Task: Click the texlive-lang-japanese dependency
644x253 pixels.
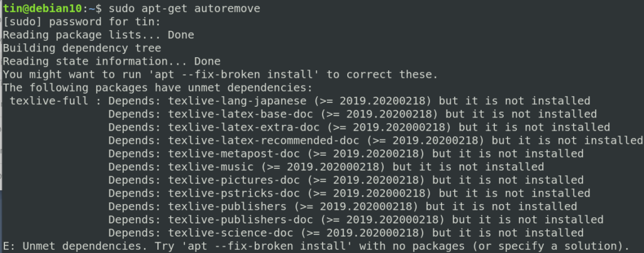Action: (237, 101)
